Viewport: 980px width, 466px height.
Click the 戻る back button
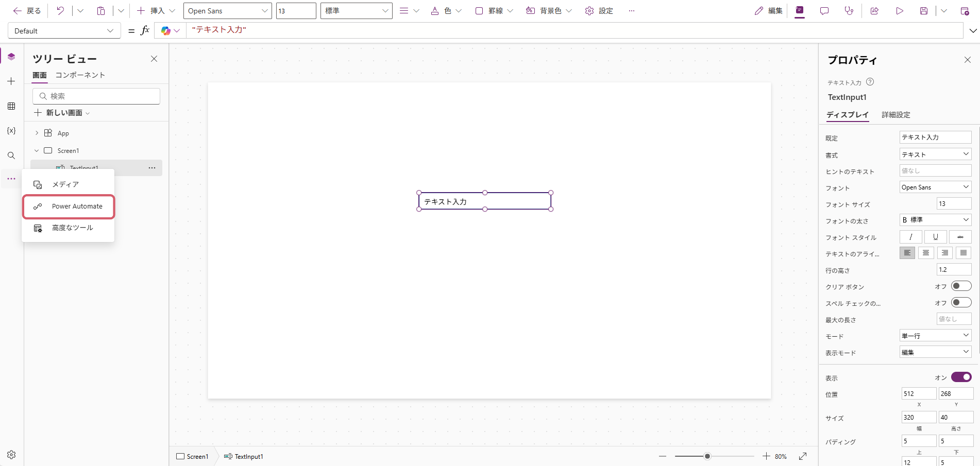[27, 11]
